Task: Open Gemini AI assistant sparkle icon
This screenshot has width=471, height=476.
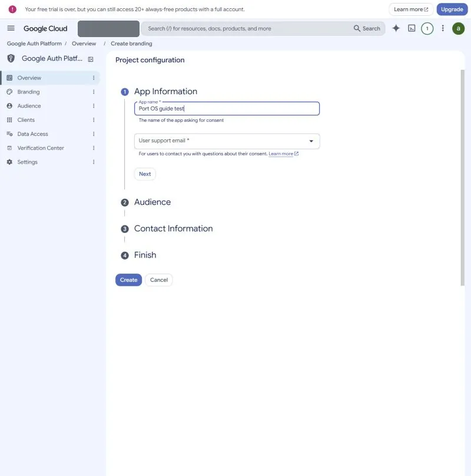Action: (x=396, y=28)
